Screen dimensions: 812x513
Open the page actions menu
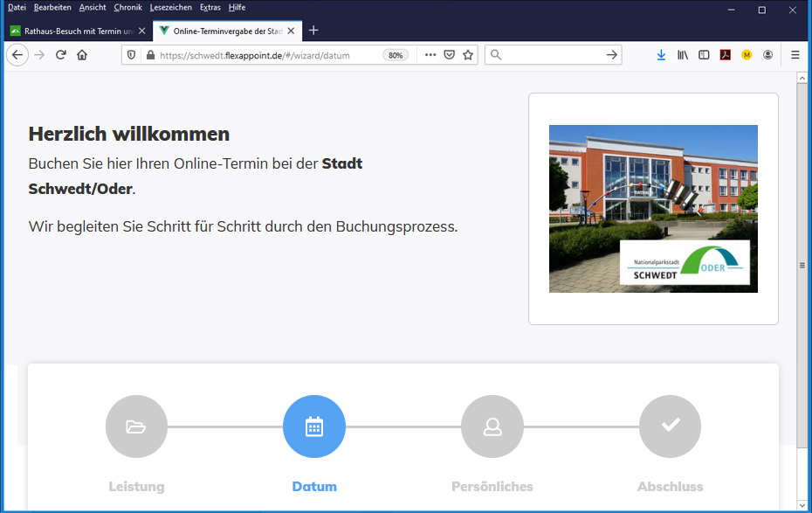pyautogui.click(x=430, y=54)
